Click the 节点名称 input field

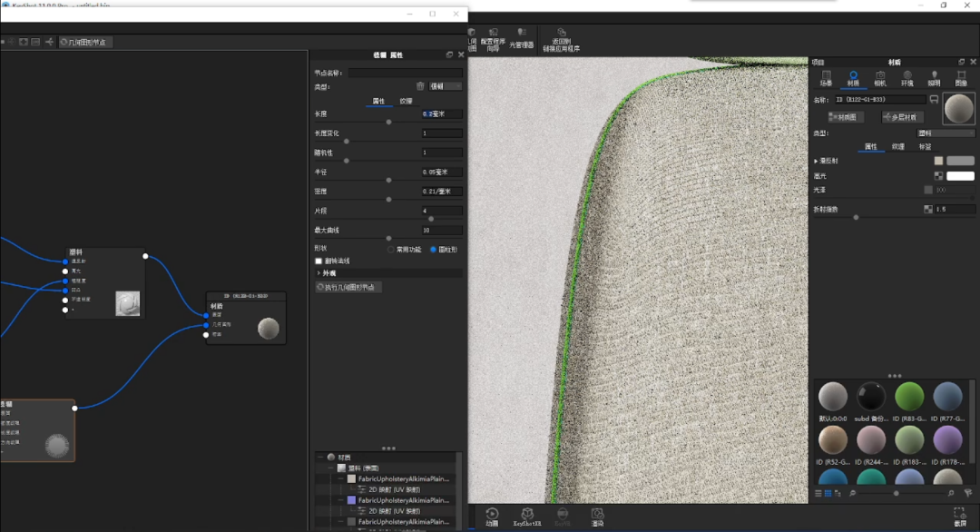click(406, 74)
